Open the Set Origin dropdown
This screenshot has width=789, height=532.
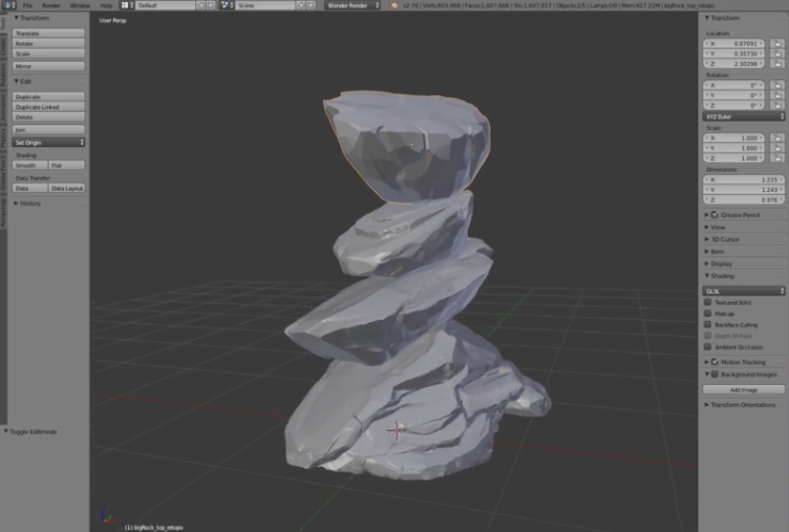click(x=49, y=142)
